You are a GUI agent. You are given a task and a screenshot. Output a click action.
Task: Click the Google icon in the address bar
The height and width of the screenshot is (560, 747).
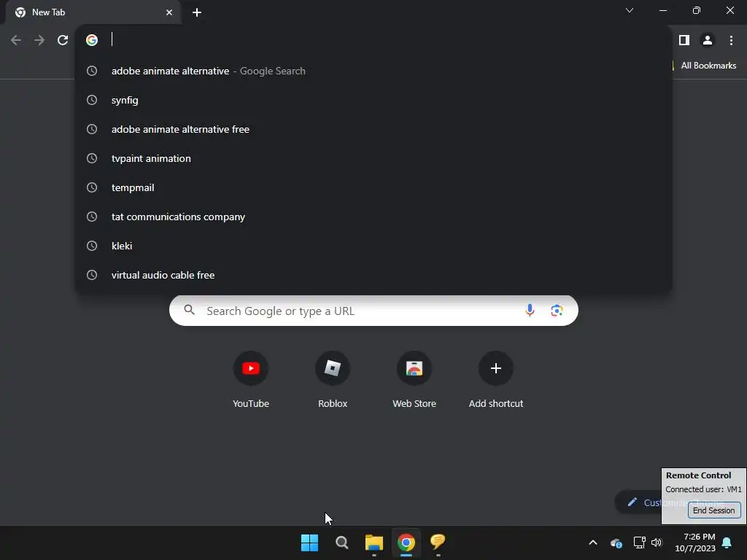pos(92,40)
